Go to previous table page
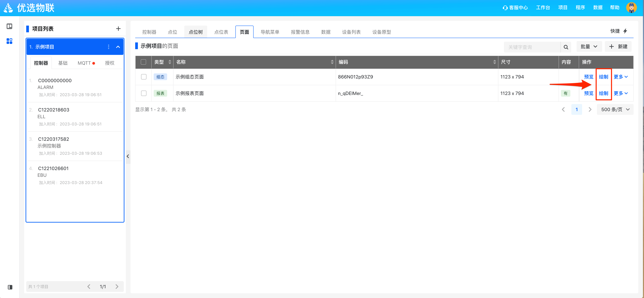 point(563,110)
